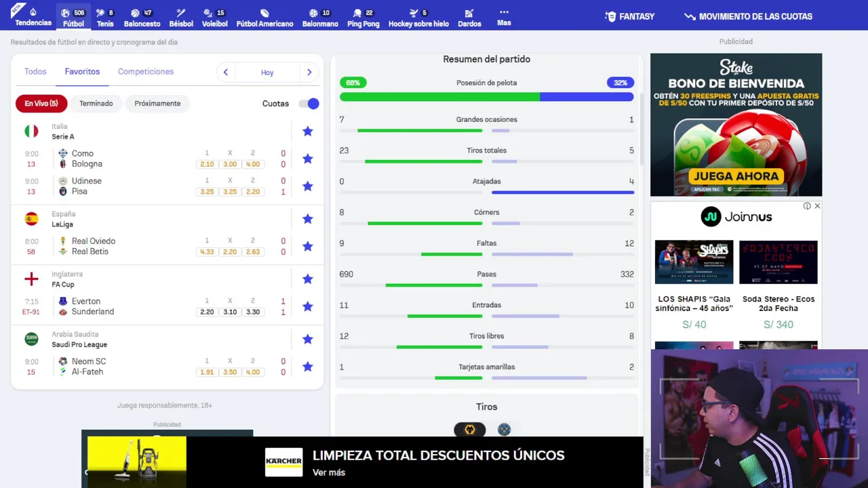
Task: Unfavorite the España LaLiga league star
Action: coord(307,218)
